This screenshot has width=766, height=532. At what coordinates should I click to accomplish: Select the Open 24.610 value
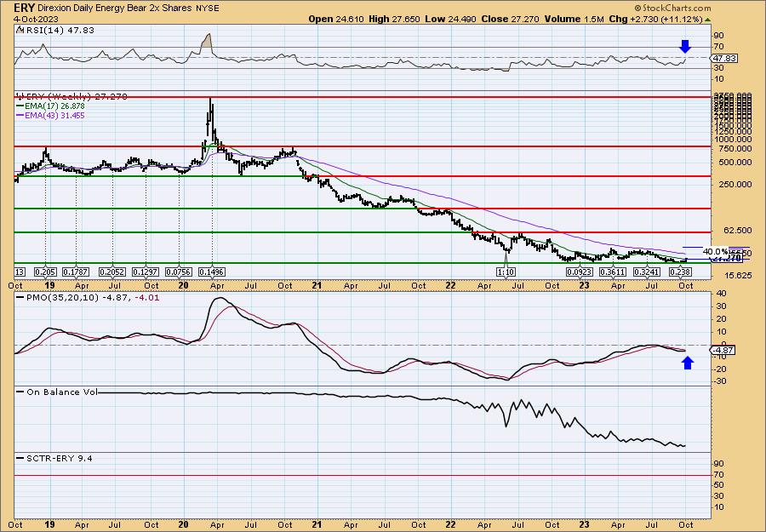[x=336, y=19]
